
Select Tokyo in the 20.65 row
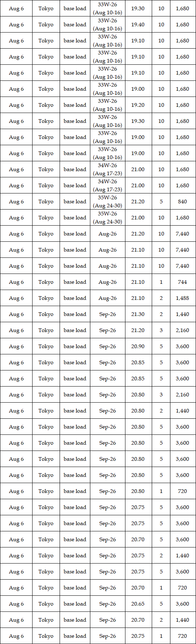point(46,604)
